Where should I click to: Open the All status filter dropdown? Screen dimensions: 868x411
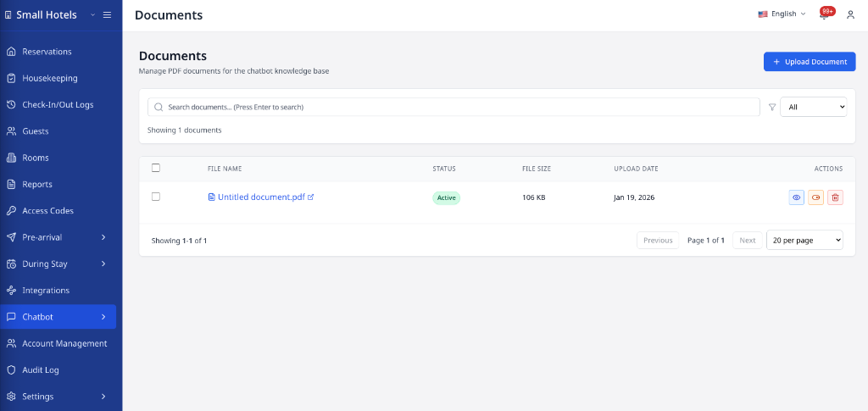[812, 107]
